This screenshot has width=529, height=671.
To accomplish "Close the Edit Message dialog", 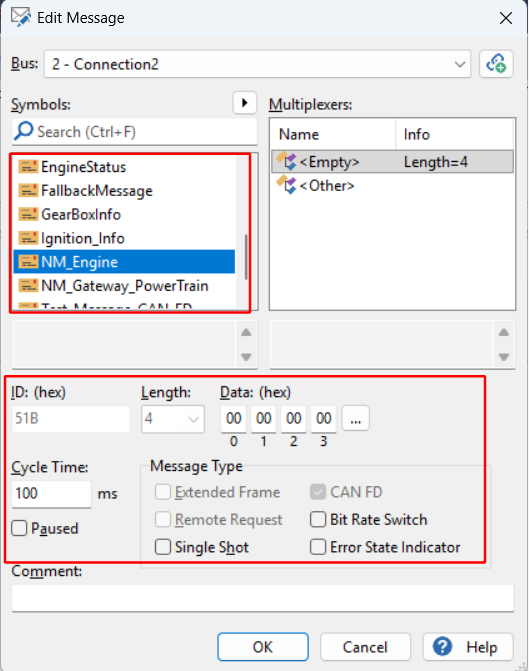I will [506, 18].
